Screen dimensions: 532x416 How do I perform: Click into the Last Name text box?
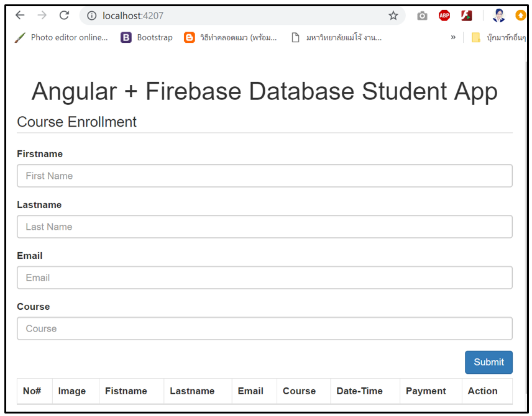[264, 227]
